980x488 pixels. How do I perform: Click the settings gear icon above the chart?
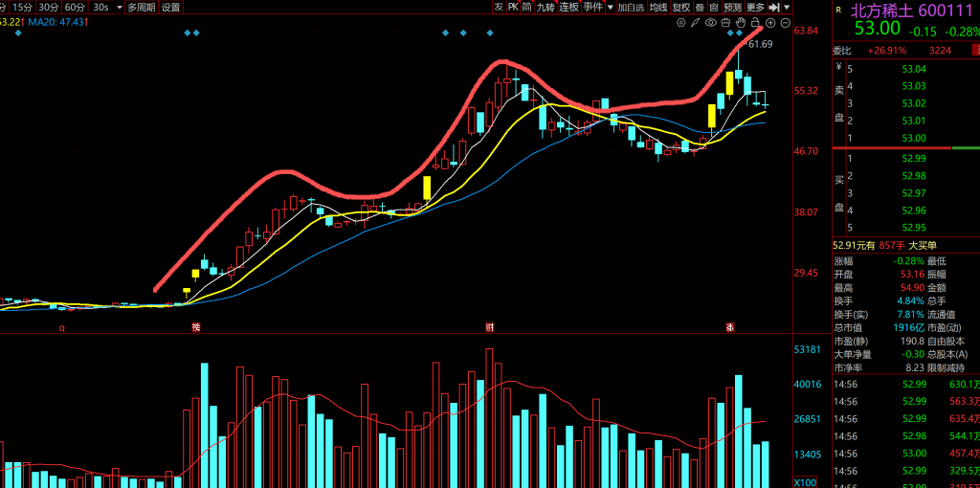tap(680, 22)
